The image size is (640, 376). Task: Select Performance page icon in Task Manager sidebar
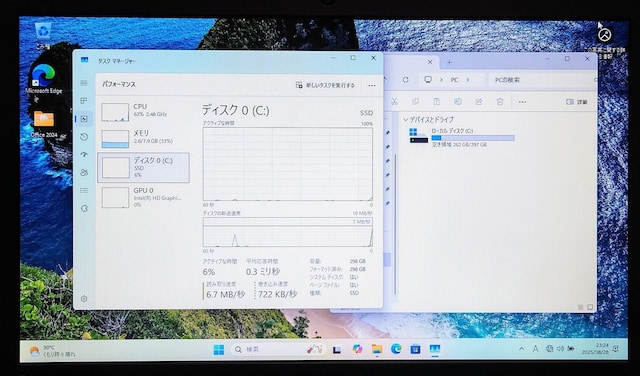(84, 119)
